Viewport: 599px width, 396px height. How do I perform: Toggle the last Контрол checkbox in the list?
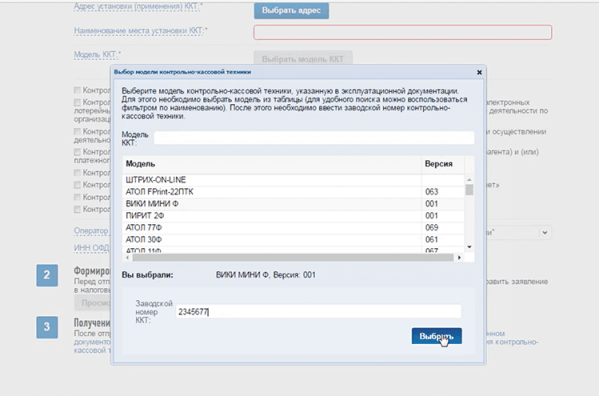77,209
